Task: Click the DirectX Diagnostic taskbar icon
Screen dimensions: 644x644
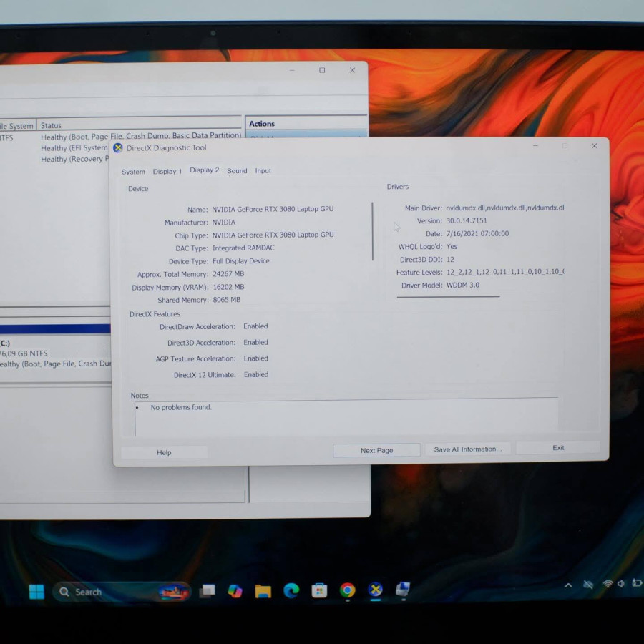Action: click(x=376, y=590)
